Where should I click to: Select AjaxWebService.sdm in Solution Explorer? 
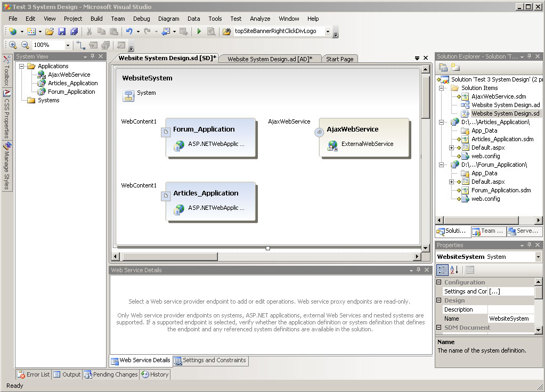(x=499, y=96)
